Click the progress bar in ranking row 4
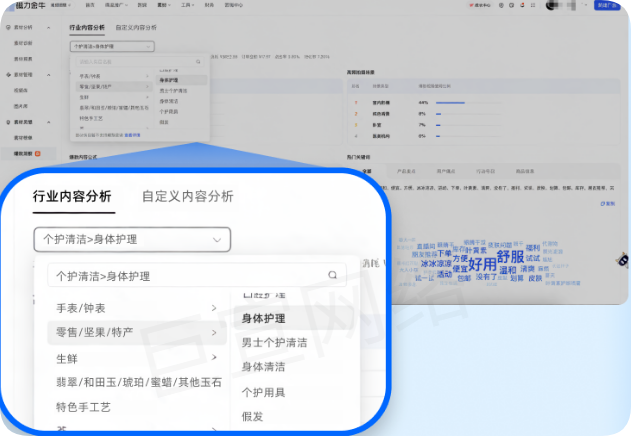The width and height of the screenshot is (631, 436). 438,136
